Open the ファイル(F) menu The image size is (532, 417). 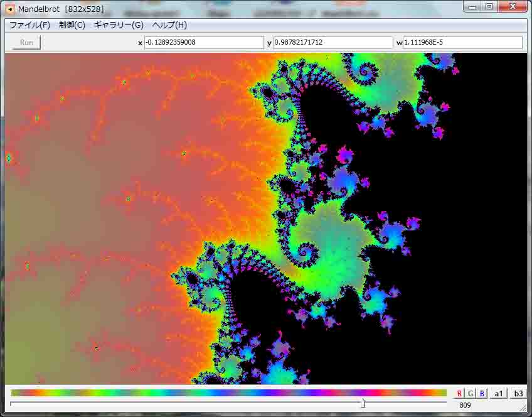(29, 25)
